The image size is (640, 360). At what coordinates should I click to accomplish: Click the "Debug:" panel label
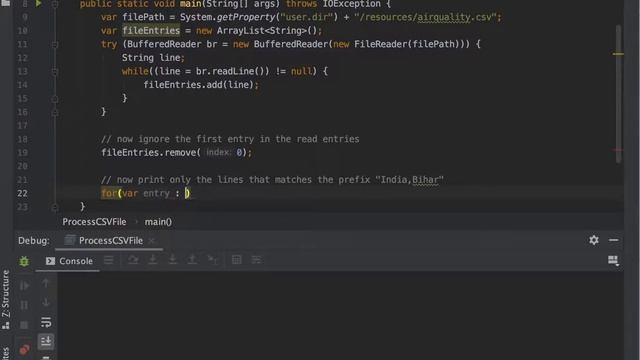33,241
